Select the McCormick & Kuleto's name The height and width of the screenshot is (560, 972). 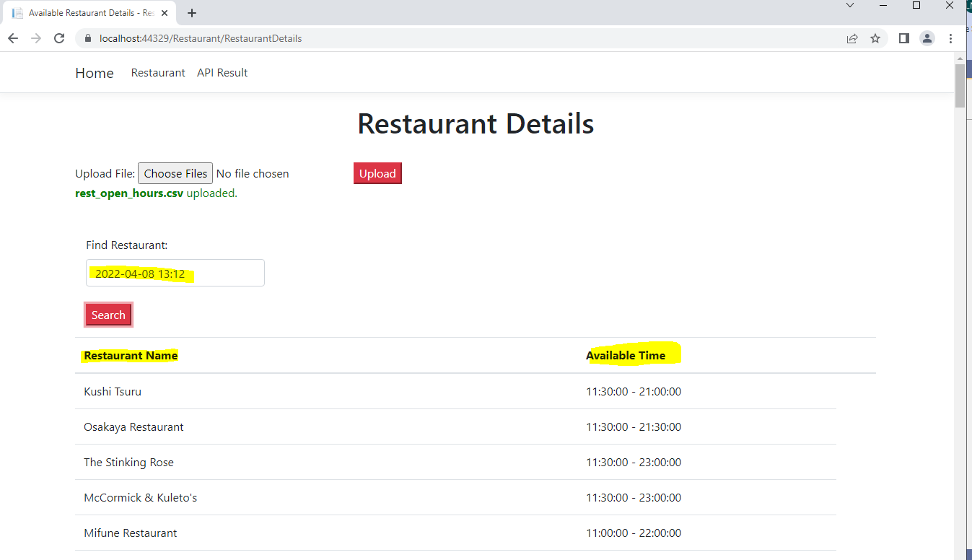point(140,498)
